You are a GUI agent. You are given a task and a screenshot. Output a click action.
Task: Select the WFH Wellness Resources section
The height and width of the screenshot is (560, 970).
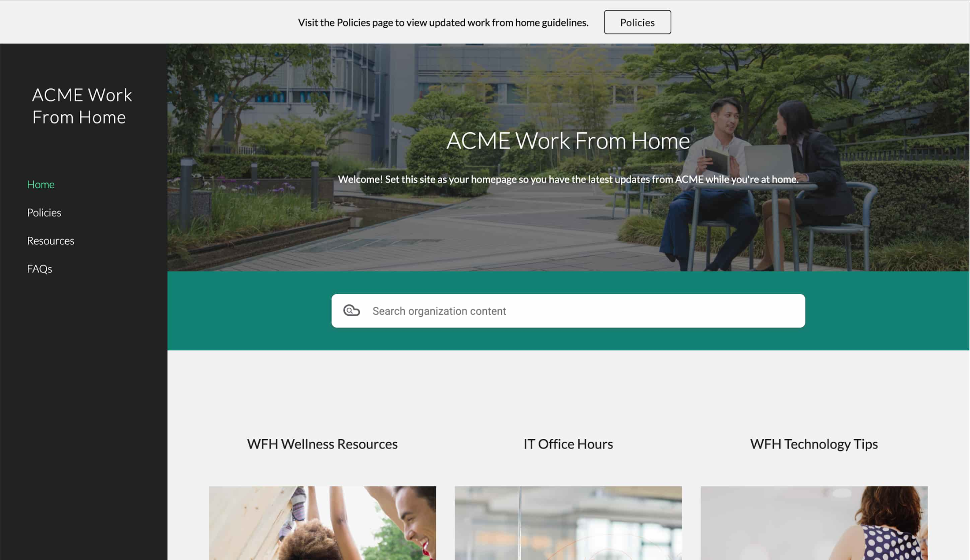pyautogui.click(x=323, y=443)
